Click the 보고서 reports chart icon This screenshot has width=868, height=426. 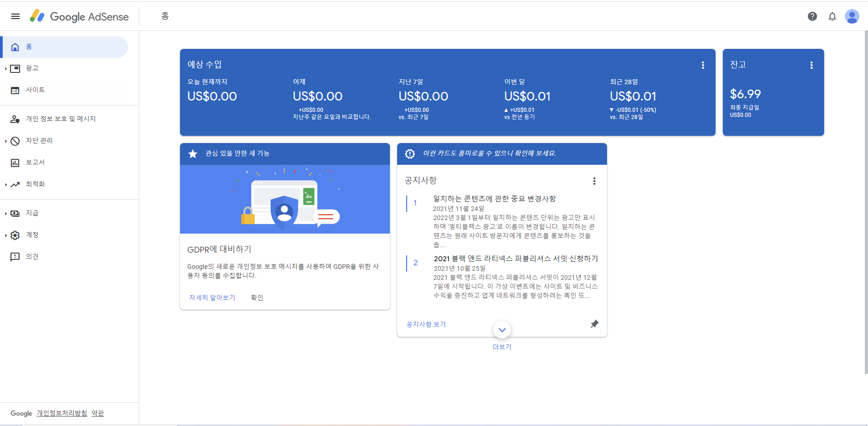pos(15,163)
